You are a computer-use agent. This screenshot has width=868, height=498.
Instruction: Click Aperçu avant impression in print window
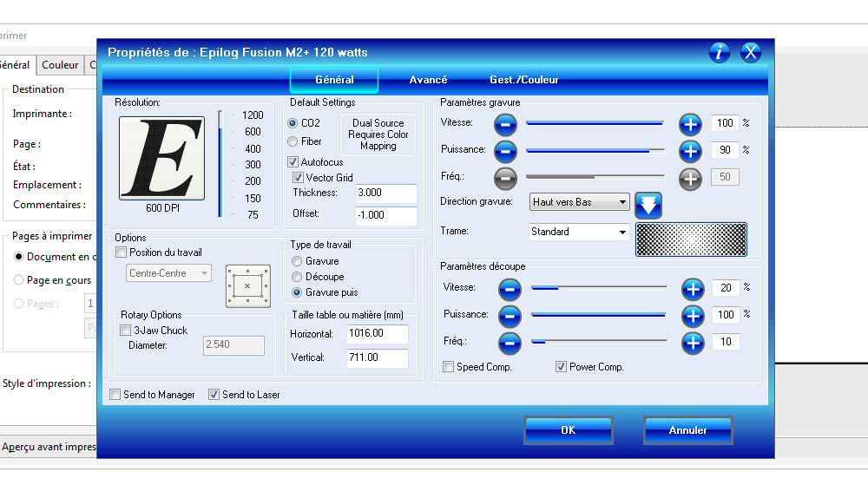tap(49, 447)
